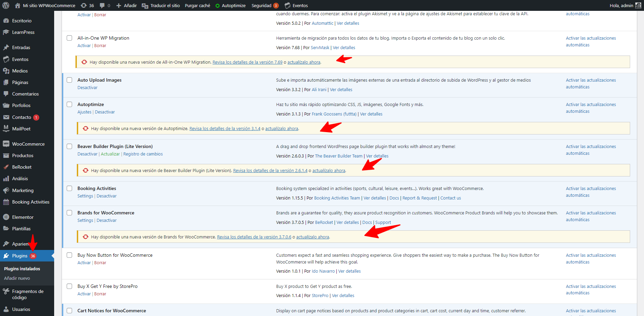Activar Buy X Get Y Free by StorePro
The height and width of the screenshot is (316, 644).
click(84, 294)
